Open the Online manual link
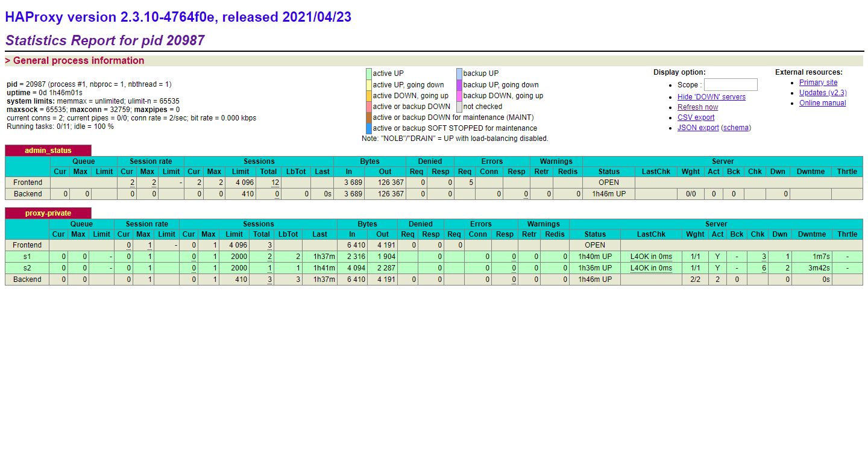 coord(822,103)
